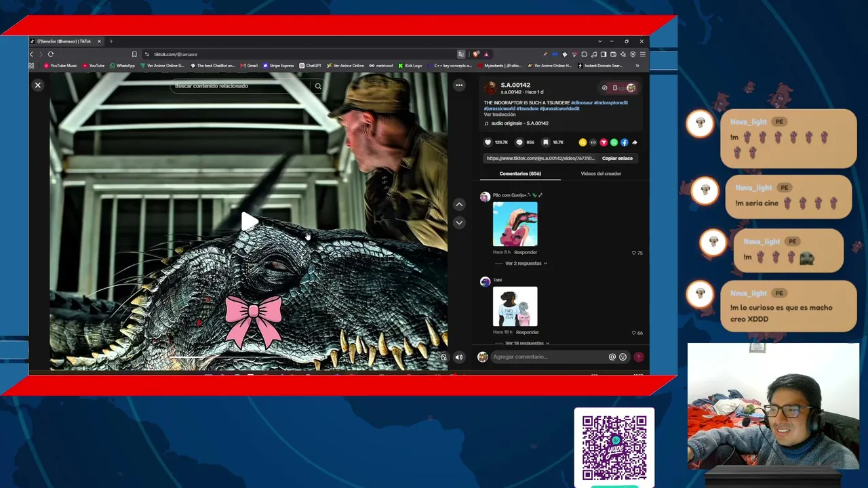Click the 'Copiar enlace' button
Viewport: 868px width, 488px height.
[x=617, y=158]
